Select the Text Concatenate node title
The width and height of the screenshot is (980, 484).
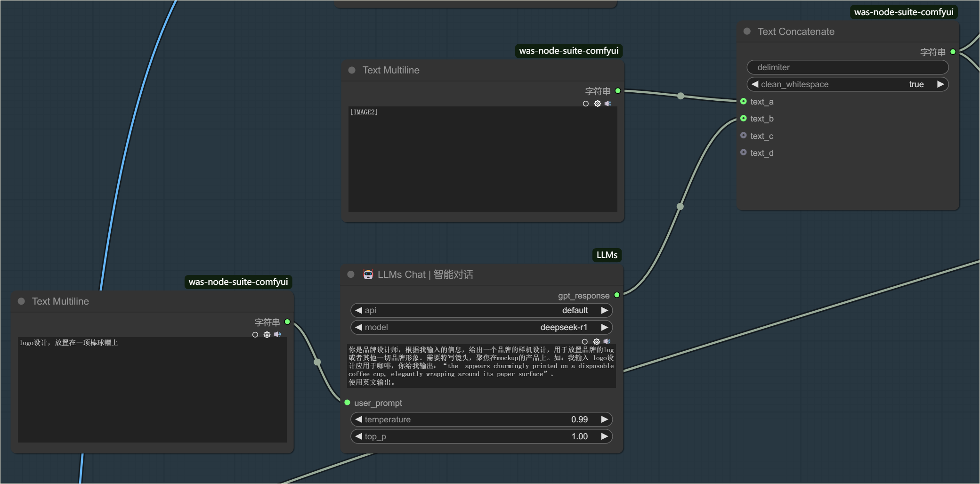coord(796,32)
